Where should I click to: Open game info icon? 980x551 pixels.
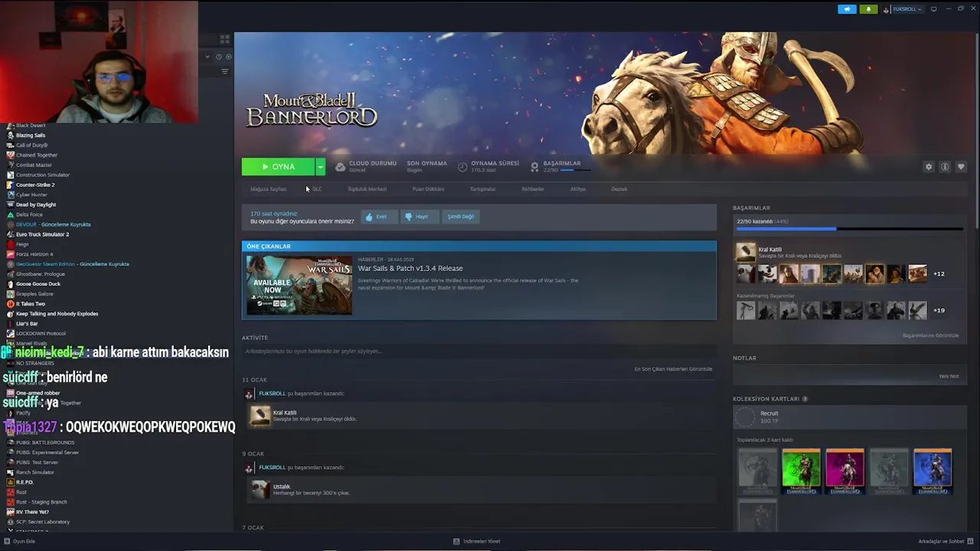pos(945,167)
